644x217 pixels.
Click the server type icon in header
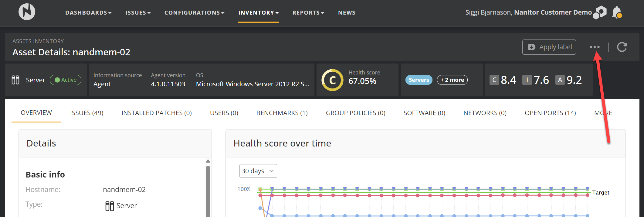pyautogui.click(x=15, y=80)
